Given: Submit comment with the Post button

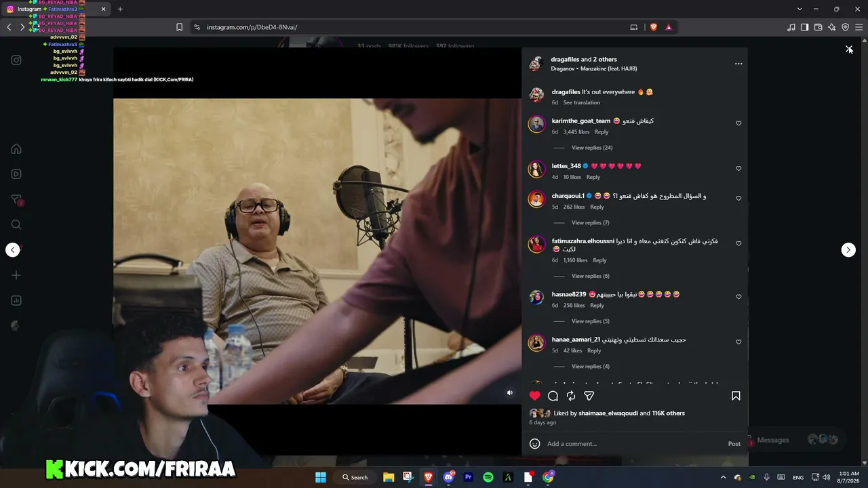Looking at the screenshot, I should [x=734, y=444].
